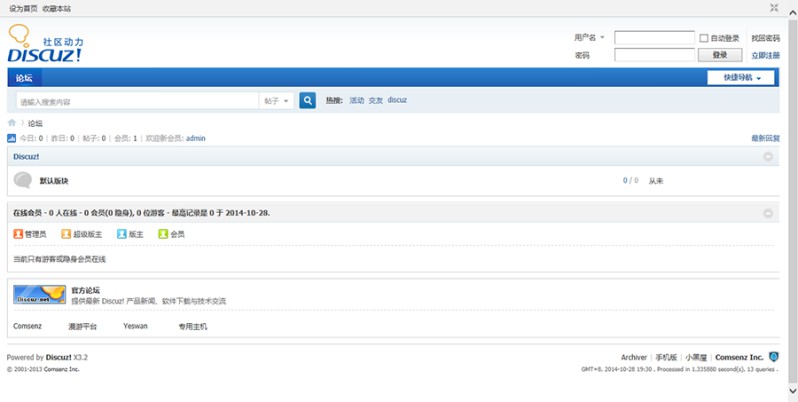Click the statistics chart icon beside 今日
Image resolution: width=798 pixels, height=402 pixels.
[12, 138]
